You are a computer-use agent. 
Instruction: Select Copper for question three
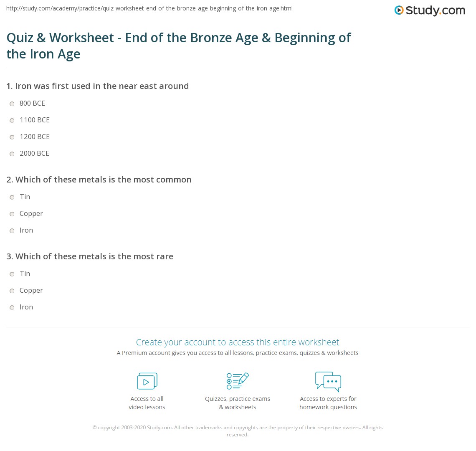coord(12,291)
